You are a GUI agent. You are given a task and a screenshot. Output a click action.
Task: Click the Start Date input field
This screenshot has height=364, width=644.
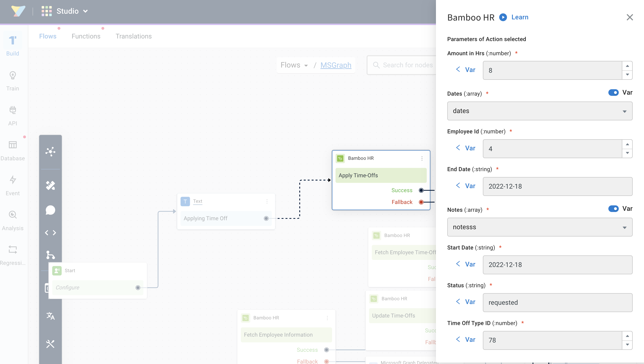(557, 265)
